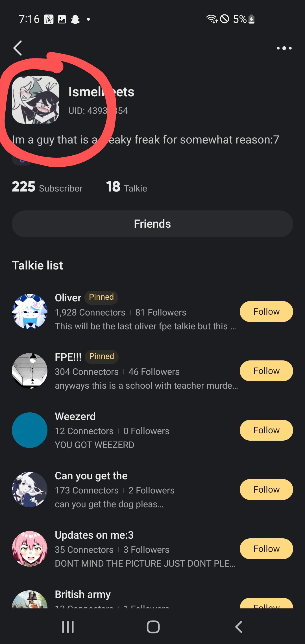Open the three-dot more options menu
Image resolution: width=305 pixels, height=644 pixels.
[x=284, y=48]
